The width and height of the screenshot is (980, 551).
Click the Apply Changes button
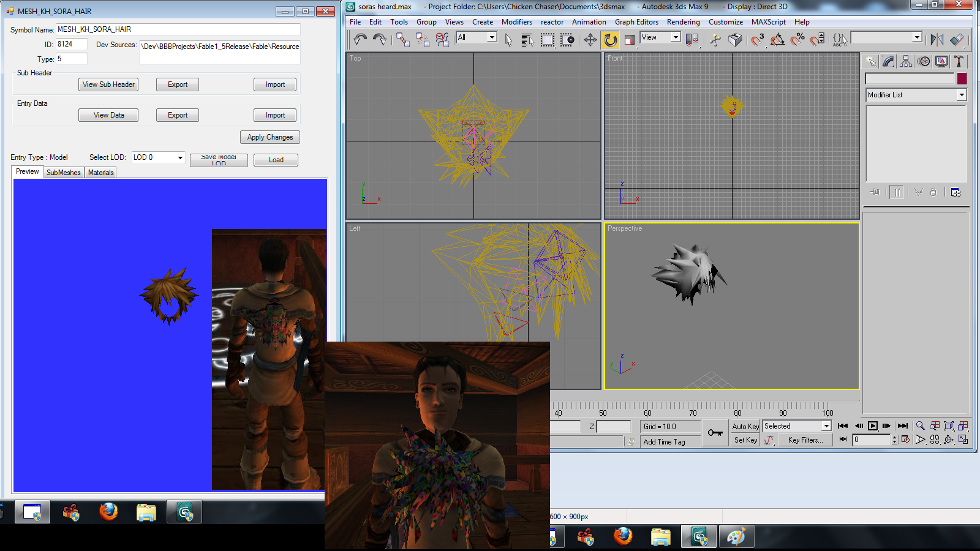pyautogui.click(x=269, y=137)
